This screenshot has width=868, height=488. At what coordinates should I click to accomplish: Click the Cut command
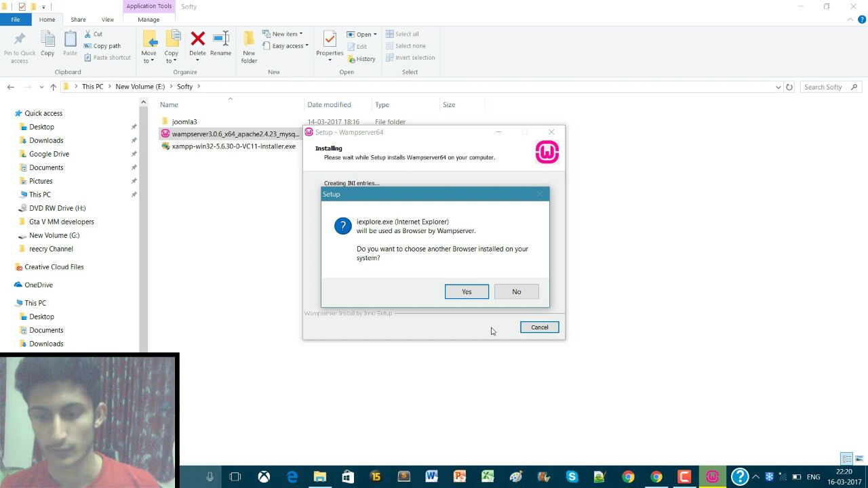[x=94, y=34]
